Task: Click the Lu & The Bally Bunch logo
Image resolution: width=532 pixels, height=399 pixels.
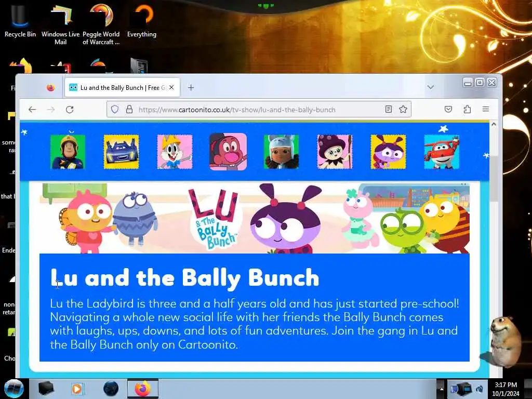Action: point(216,219)
